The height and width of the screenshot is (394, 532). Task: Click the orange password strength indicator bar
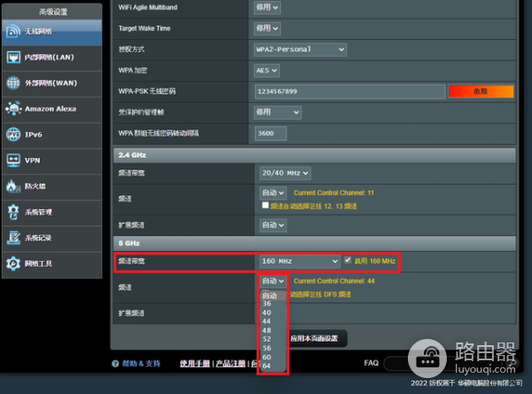[x=481, y=91]
